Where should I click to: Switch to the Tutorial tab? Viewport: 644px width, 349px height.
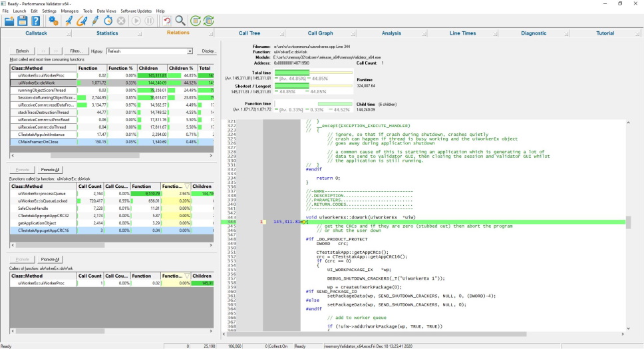pos(605,33)
